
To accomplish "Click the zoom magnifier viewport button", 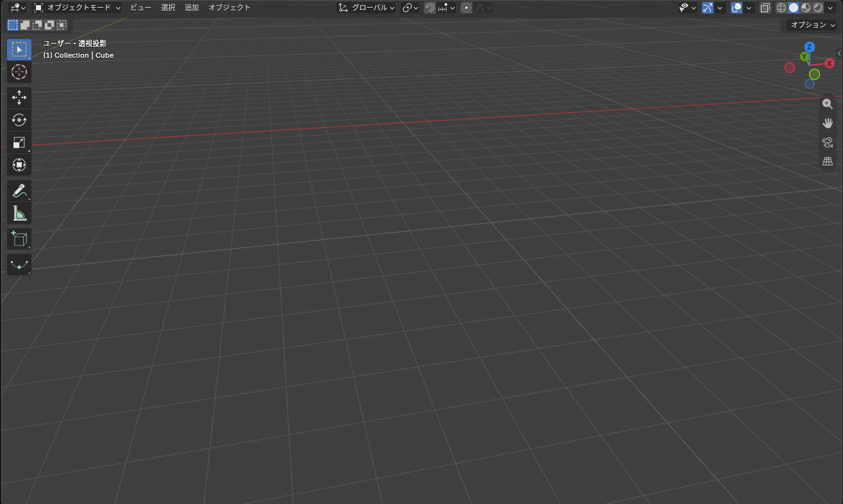I will 828,104.
